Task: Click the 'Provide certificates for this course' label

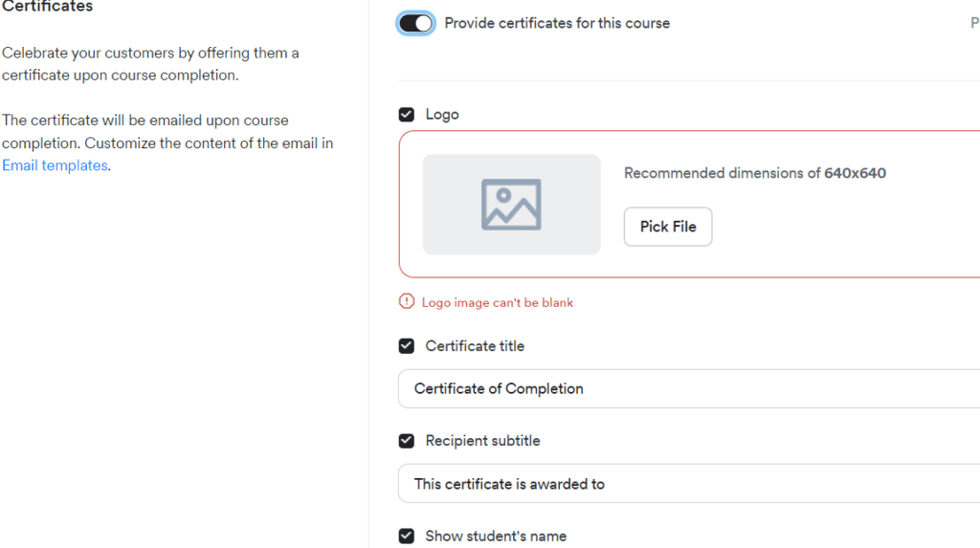Action: click(557, 23)
